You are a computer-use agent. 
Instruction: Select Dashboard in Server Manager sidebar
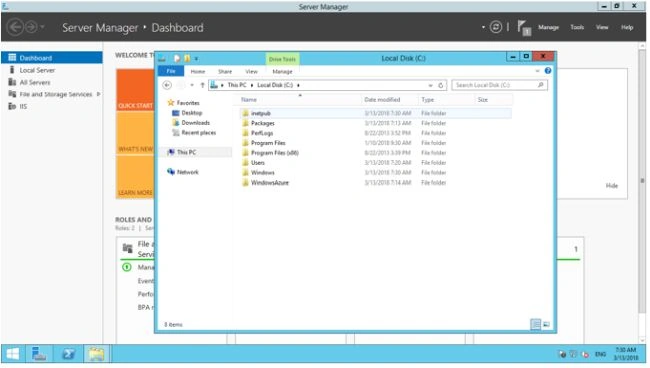pos(52,58)
